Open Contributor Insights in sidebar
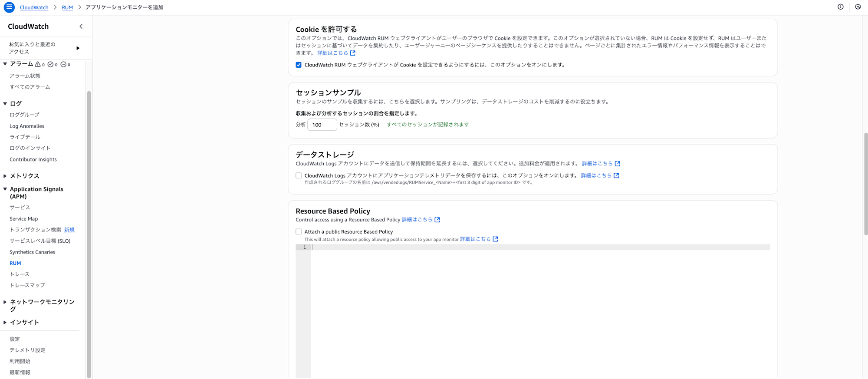 click(x=33, y=159)
